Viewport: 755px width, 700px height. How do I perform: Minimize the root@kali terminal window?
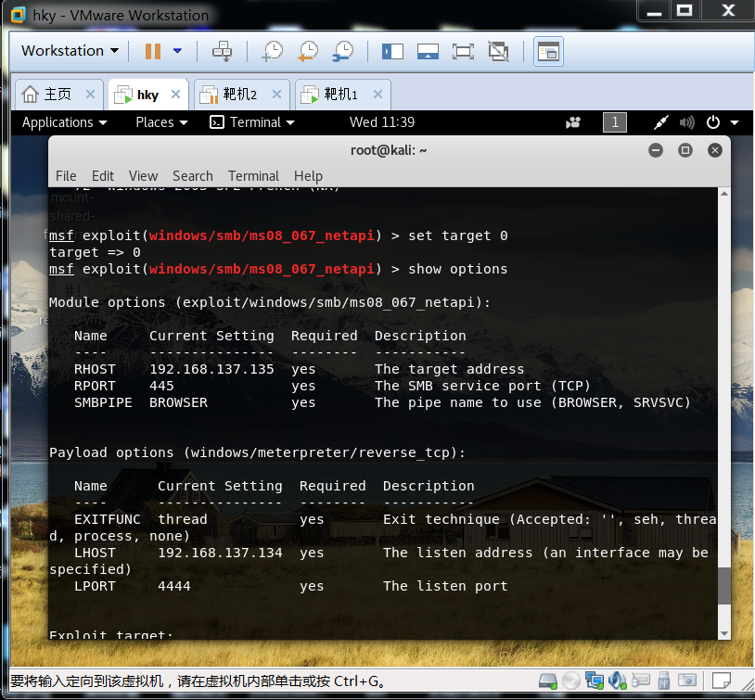(656, 150)
